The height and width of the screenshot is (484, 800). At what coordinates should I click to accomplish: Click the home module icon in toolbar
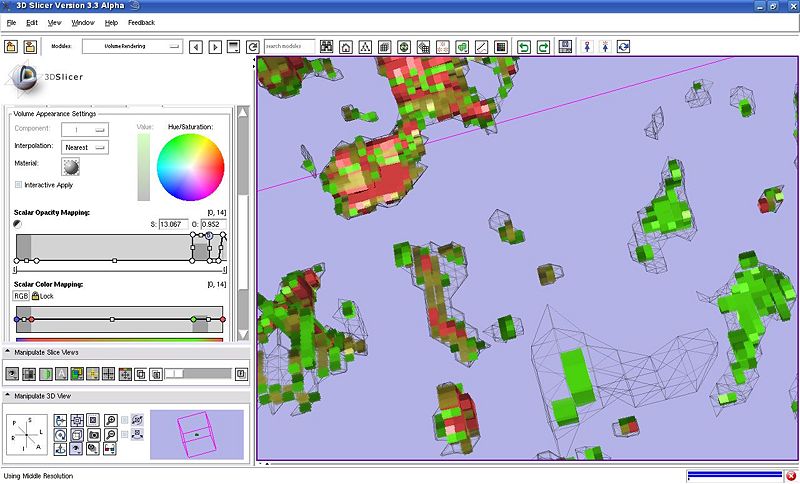pos(345,47)
